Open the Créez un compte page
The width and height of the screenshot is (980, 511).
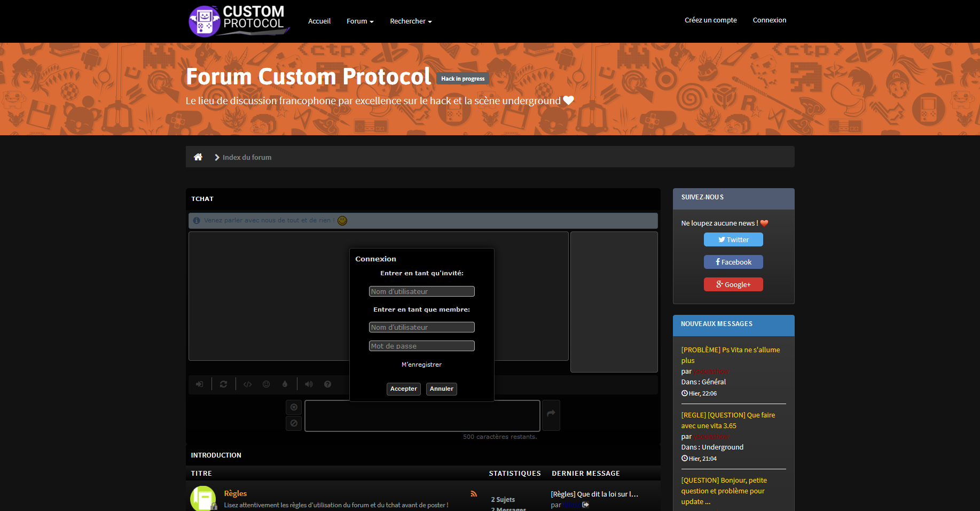711,20
